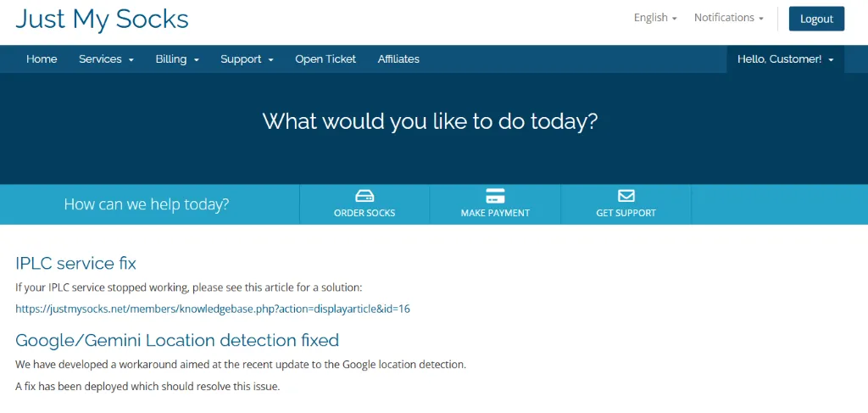Click the Make Payment credit card icon

pyautogui.click(x=495, y=195)
